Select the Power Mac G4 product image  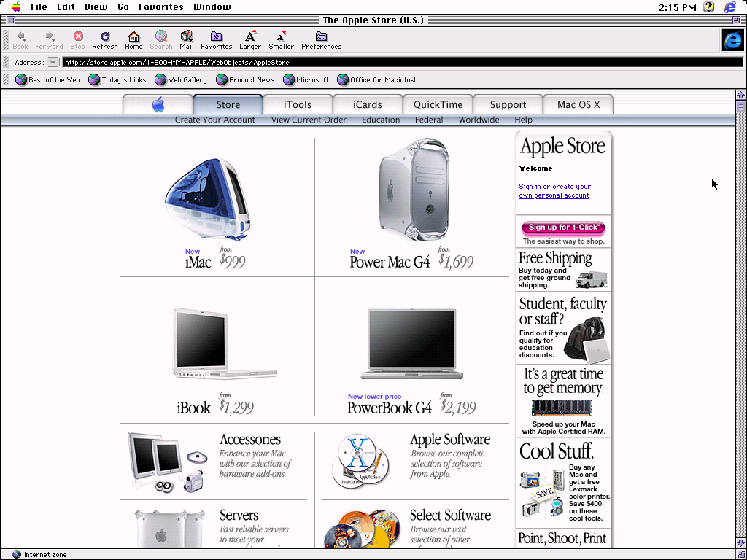413,191
